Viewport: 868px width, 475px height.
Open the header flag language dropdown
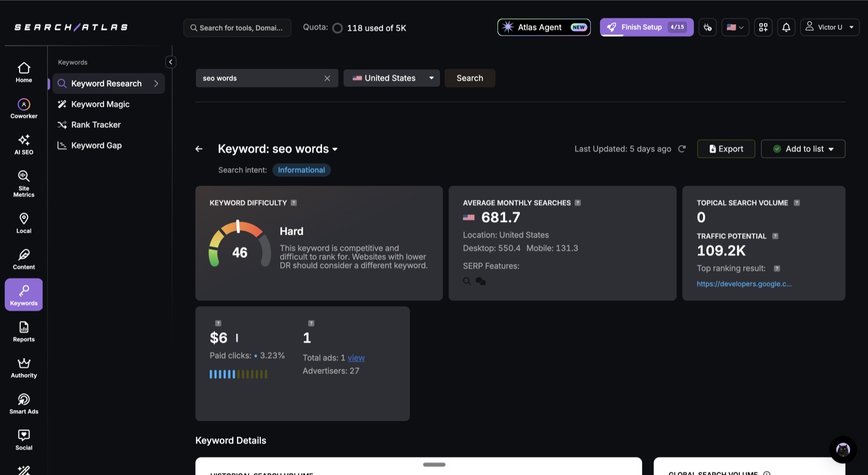coord(735,27)
